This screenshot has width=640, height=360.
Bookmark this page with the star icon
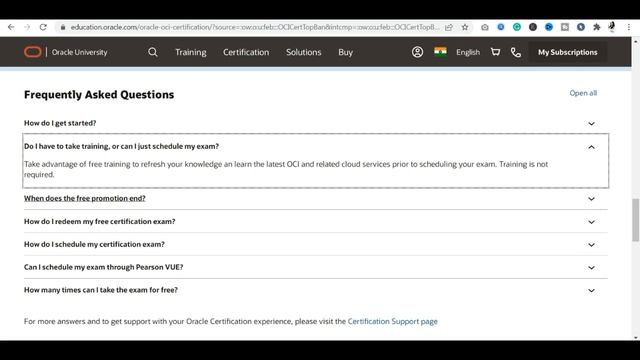point(465,27)
